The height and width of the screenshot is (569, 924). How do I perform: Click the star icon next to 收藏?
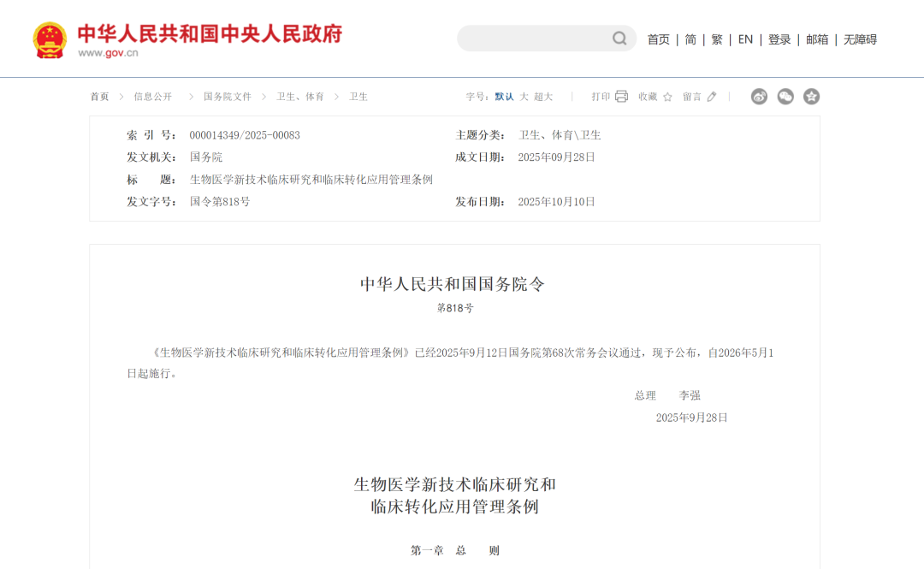(x=667, y=97)
